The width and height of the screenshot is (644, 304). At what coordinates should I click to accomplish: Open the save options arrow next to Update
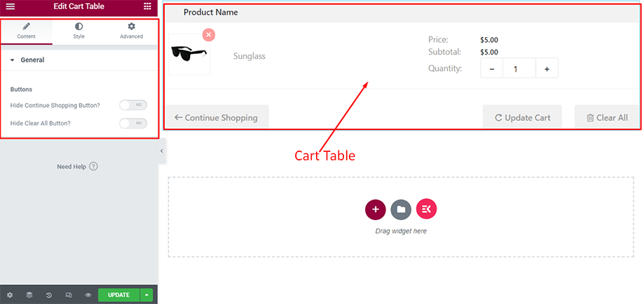tap(146, 295)
